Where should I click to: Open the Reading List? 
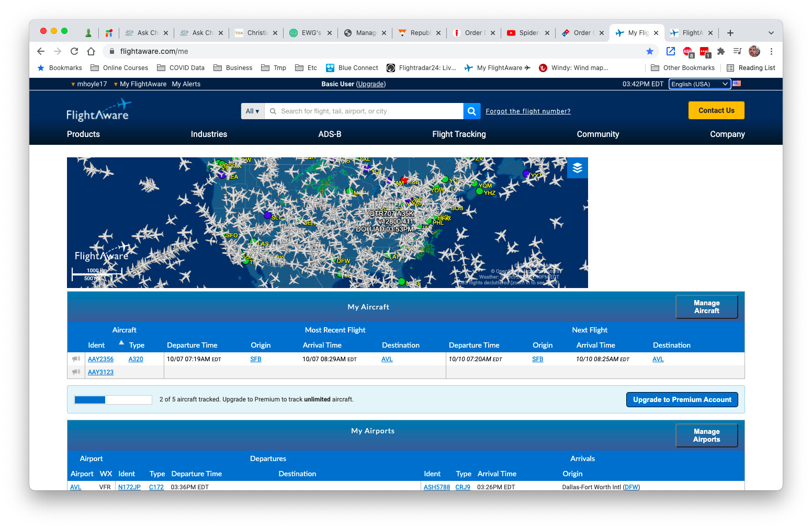pos(751,68)
